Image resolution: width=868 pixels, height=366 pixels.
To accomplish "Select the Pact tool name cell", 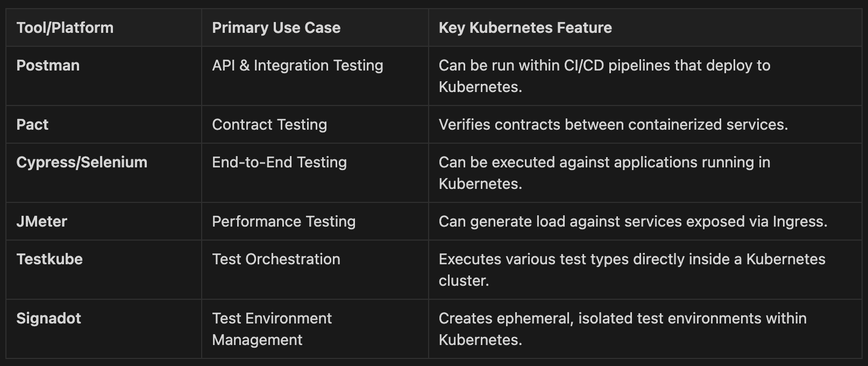I will [32, 125].
